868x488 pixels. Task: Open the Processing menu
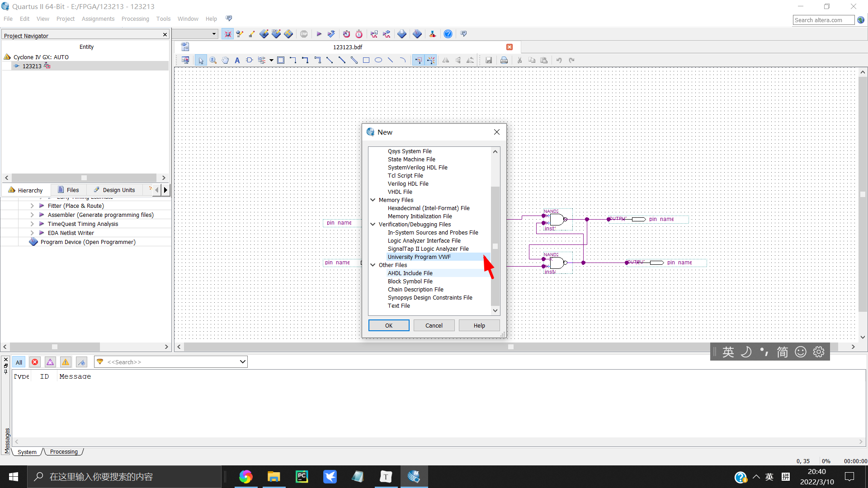(135, 19)
